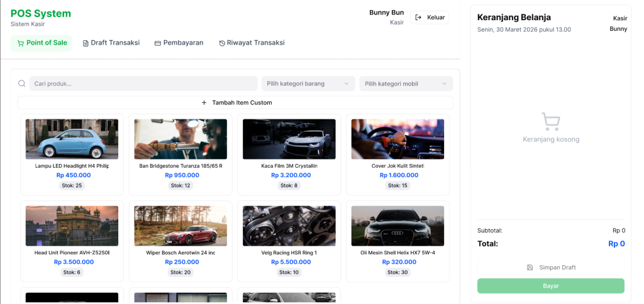
Task: Click the Bunny Bun user name
Action: tap(387, 13)
